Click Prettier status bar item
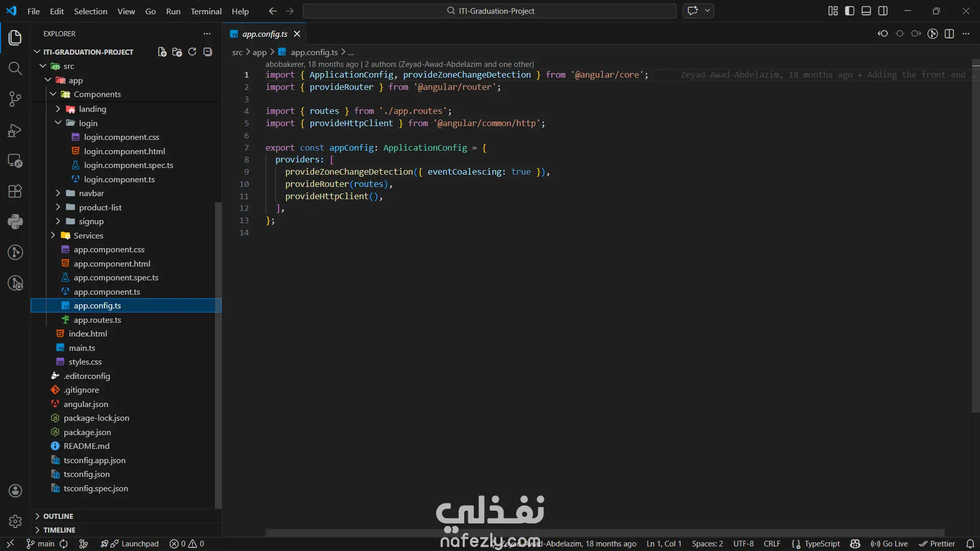Viewport: 980px width, 551px height. point(937,544)
